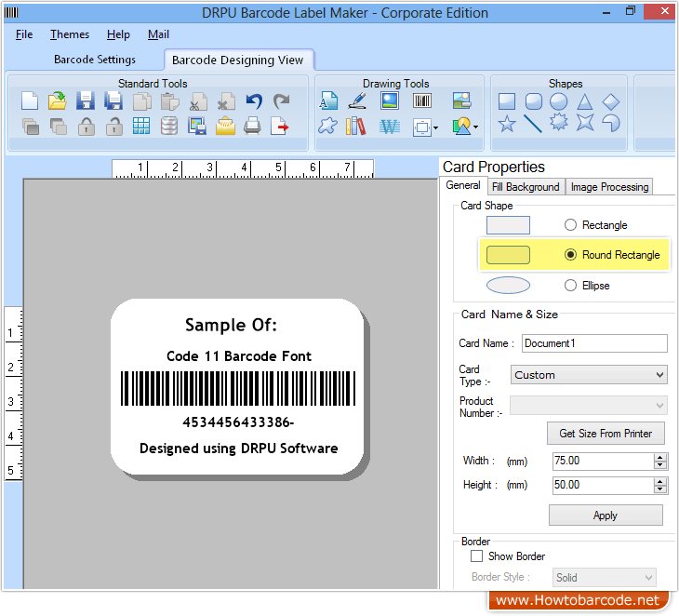Viewport: 679px width, 616px height.
Task: Open the Border Style dropdown showing Solid
Action: tap(604, 578)
